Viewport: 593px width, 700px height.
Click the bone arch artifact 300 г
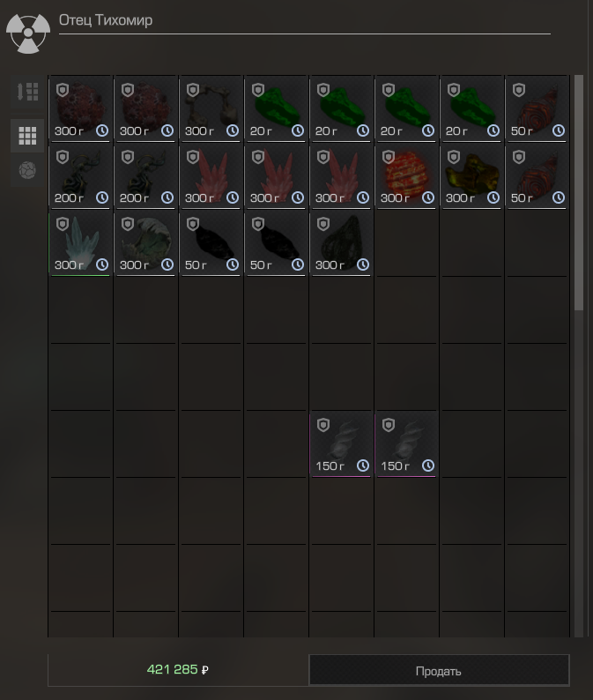click(211, 109)
